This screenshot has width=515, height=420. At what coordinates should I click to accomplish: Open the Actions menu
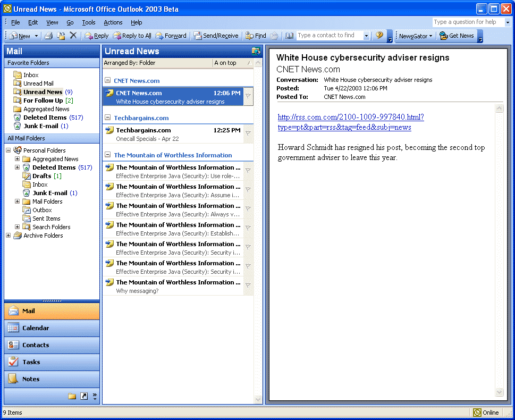point(113,22)
